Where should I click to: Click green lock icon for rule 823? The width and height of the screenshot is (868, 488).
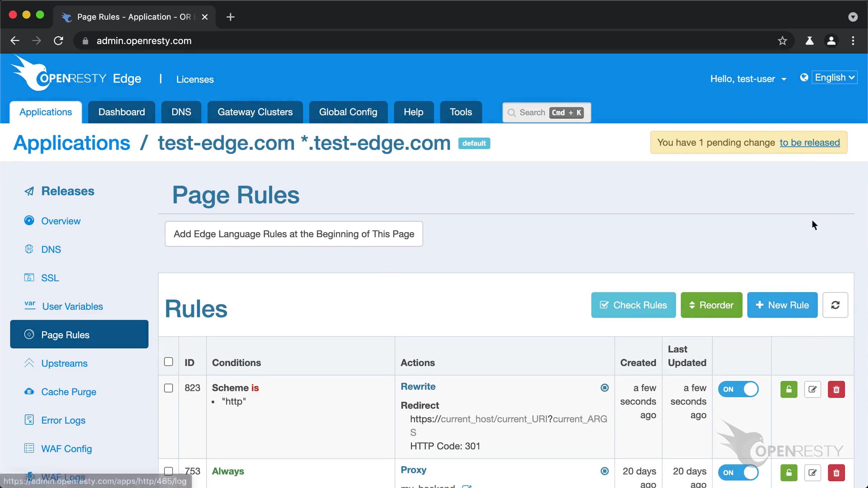[x=788, y=389]
